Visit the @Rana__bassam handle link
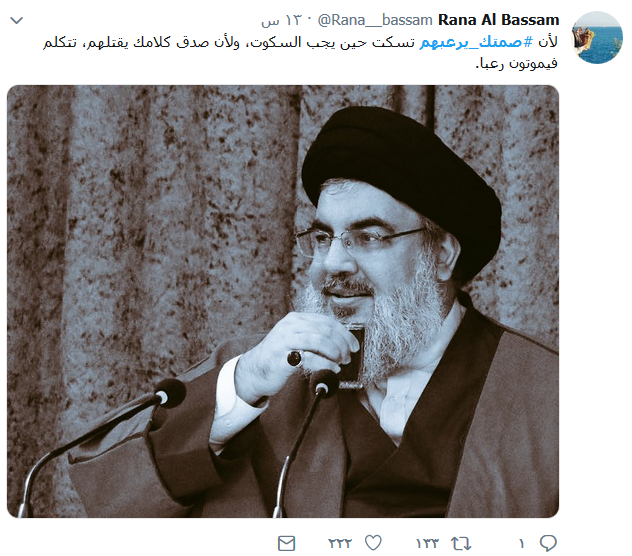 pyautogui.click(x=375, y=20)
